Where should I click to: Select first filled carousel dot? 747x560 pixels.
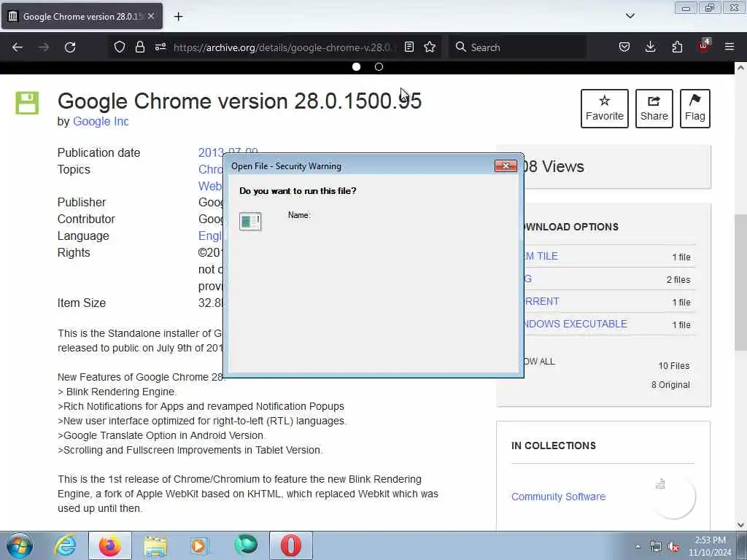coord(356,66)
